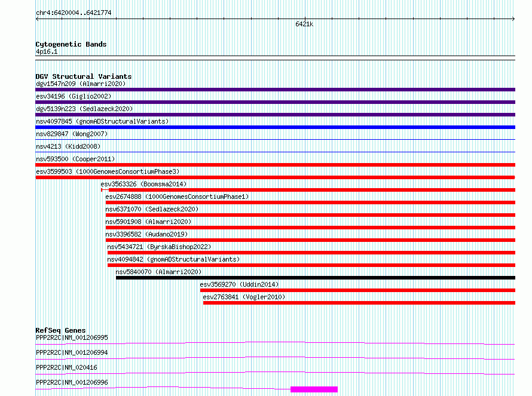The image size is (532, 396).
Task: Click the thin blue line under nsv829847
Action: pos(275,139)
